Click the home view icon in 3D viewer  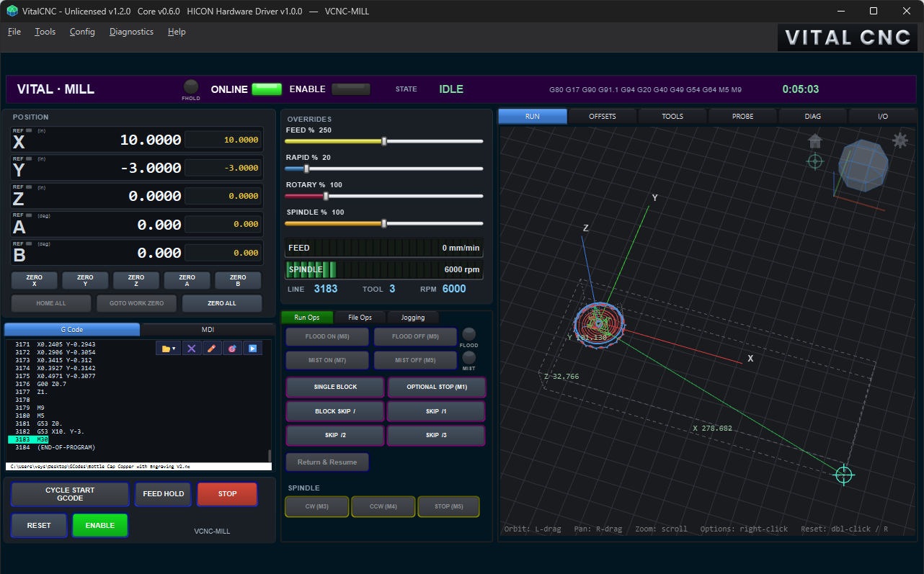pos(815,140)
